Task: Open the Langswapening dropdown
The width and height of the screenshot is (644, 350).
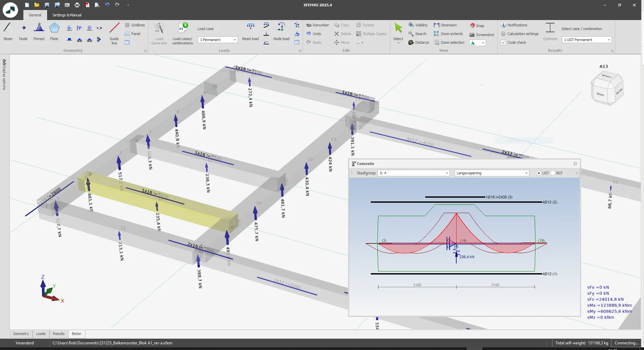Action: tap(491, 173)
